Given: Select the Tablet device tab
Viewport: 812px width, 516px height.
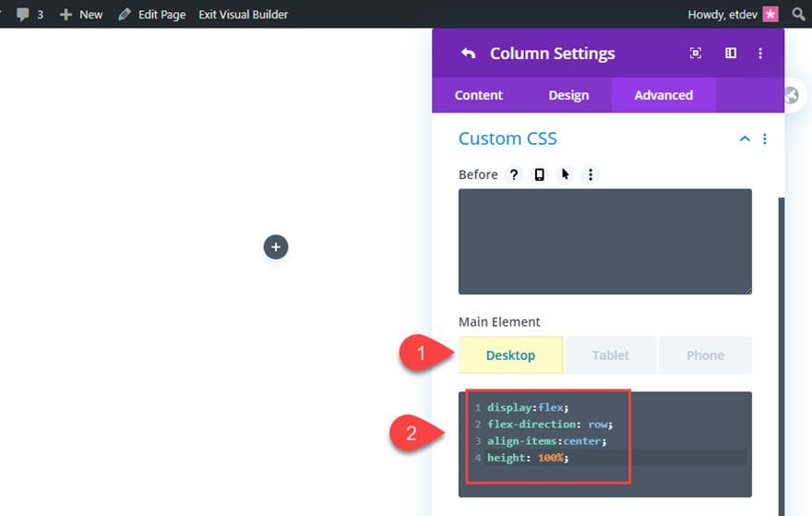Looking at the screenshot, I should (610, 355).
